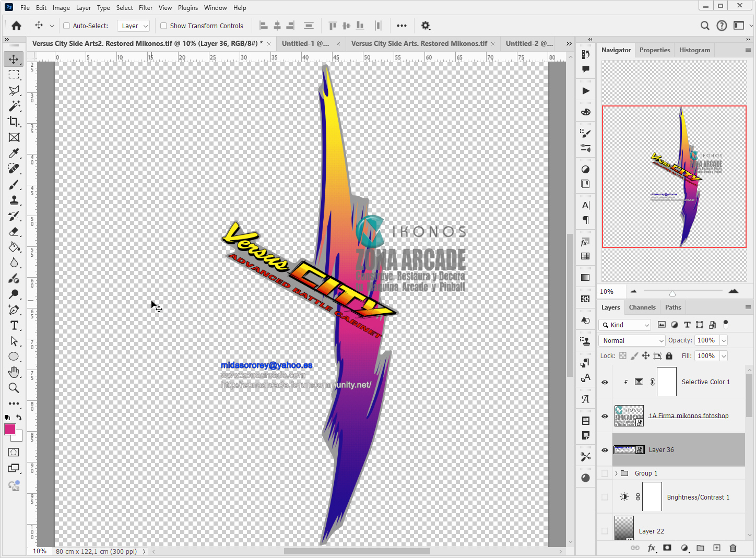Viewport: 756px width, 558px height.
Task: Select the Horizontal Type tool
Action: pyautogui.click(x=14, y=325)
